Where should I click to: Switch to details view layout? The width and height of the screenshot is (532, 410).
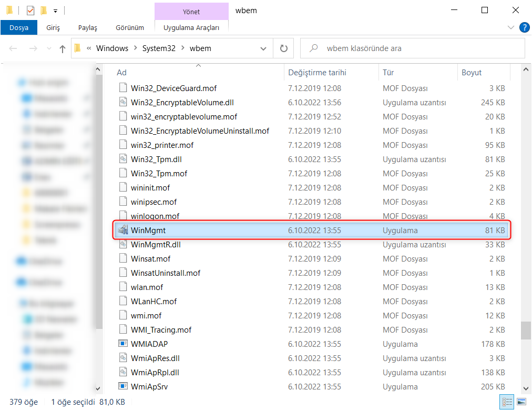507,402
